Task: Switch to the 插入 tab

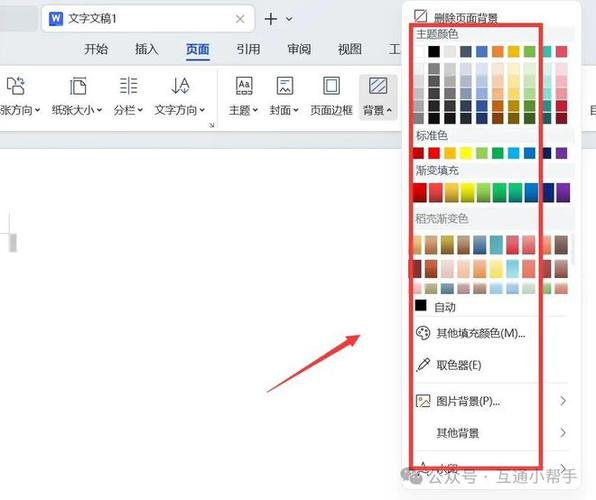Action: (147, 49)
